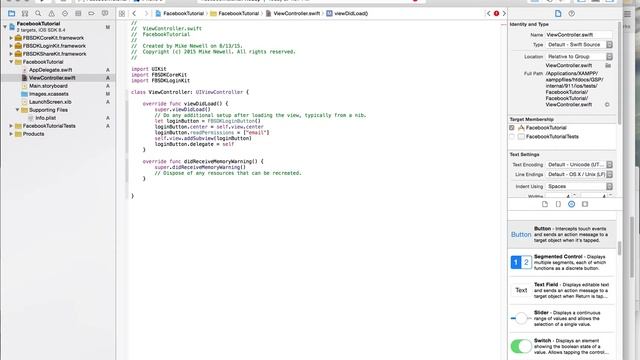640x360 pixels.
Task: Click the inspector pane scrollbar
Action: pyautogui.click(x=620, y=73)
